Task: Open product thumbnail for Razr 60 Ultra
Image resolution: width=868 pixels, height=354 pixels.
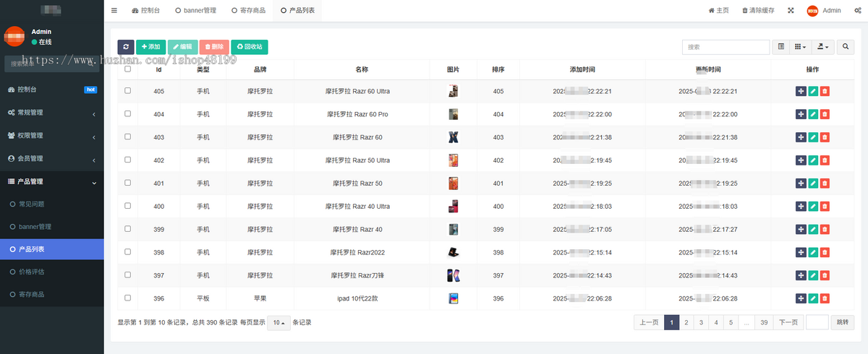Action: [453, 91]
